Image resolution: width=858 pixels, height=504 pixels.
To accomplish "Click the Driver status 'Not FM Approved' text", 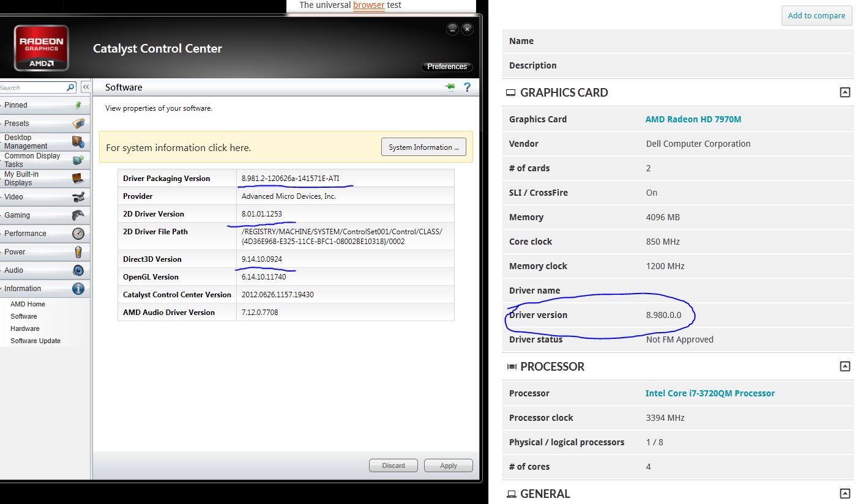I will pos(680,339).
